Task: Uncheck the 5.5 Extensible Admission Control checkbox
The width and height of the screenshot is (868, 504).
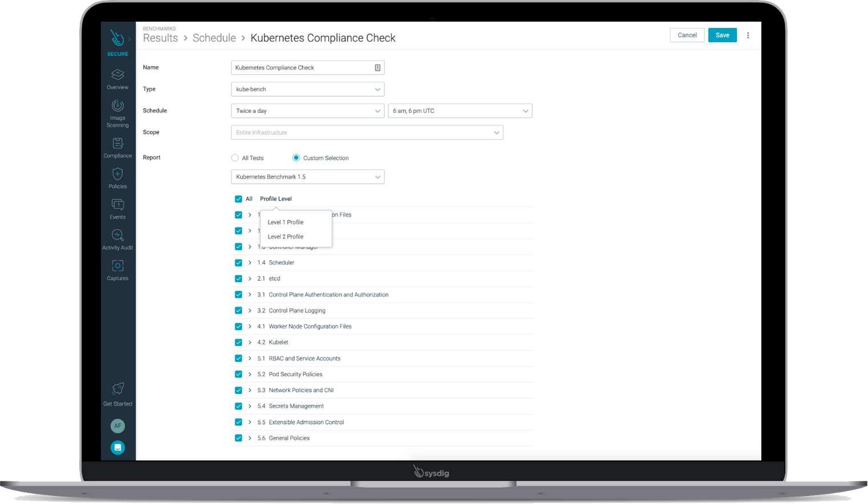Action: click(238, 422)
